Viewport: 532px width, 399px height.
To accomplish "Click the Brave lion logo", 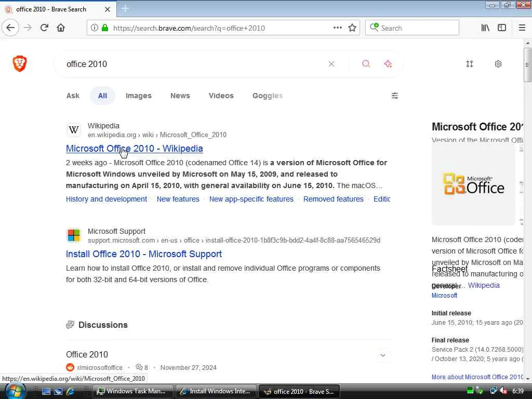I will (20, 64).
